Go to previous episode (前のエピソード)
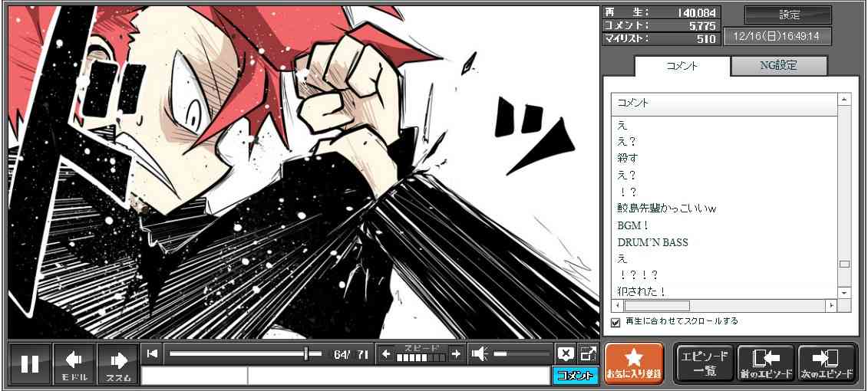 click(x=765, y=363)
